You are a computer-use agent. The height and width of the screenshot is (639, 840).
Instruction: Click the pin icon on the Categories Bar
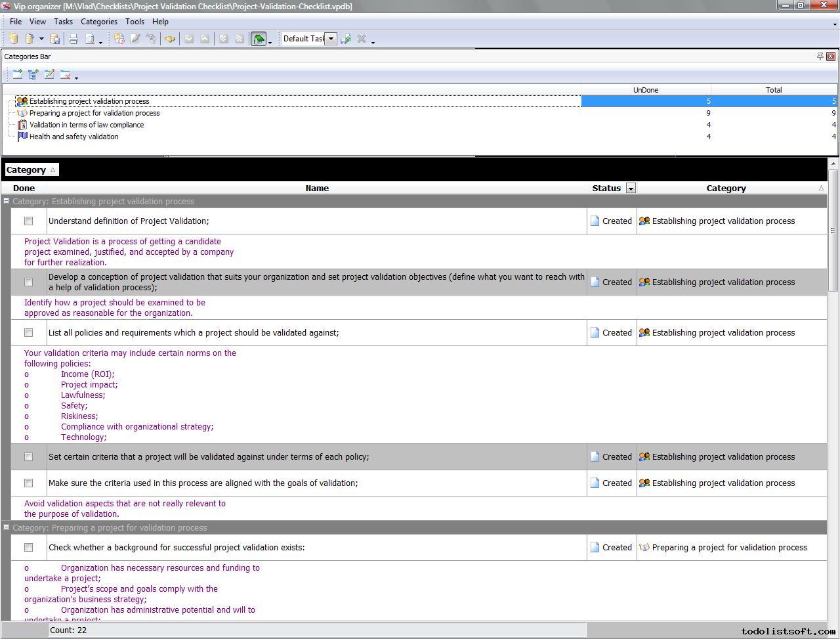pyautogui.click(x=820, y=56)
